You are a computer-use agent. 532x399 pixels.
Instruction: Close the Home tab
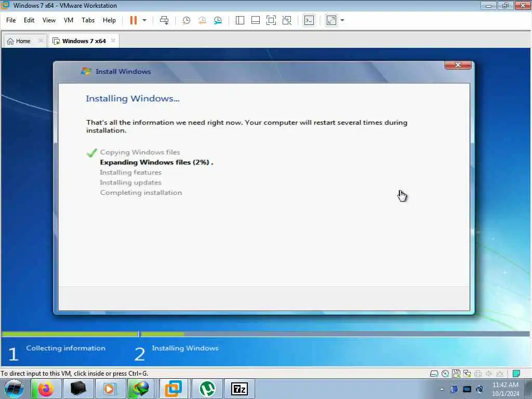pyautogui.click(x=41, y=41)
